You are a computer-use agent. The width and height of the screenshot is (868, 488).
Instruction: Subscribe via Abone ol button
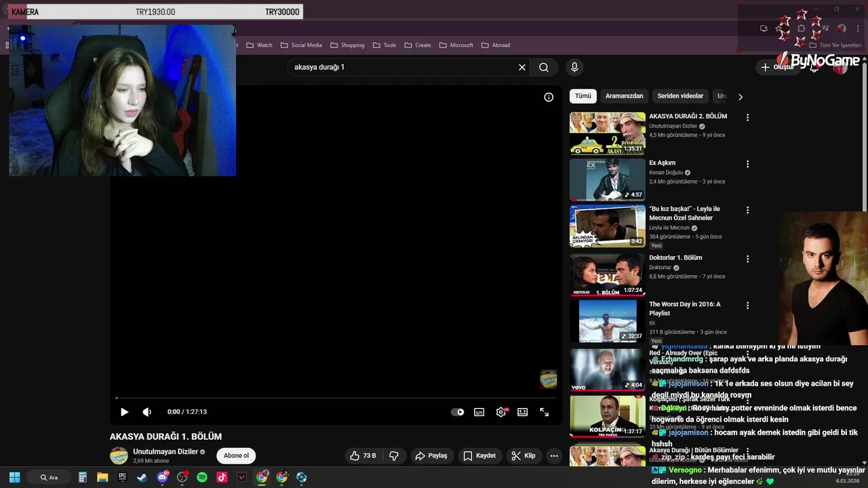tap(236, 455)
